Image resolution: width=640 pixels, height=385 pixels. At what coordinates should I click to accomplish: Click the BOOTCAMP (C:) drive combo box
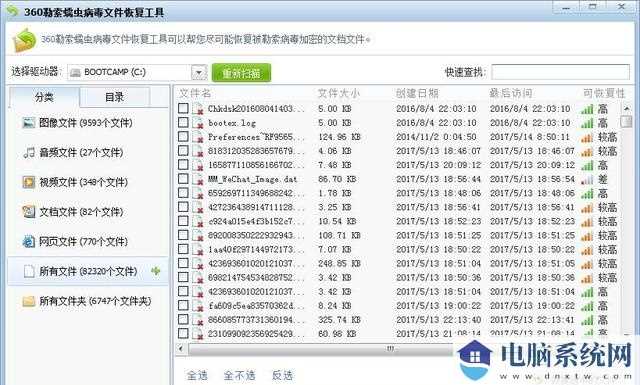click(137, 73)
